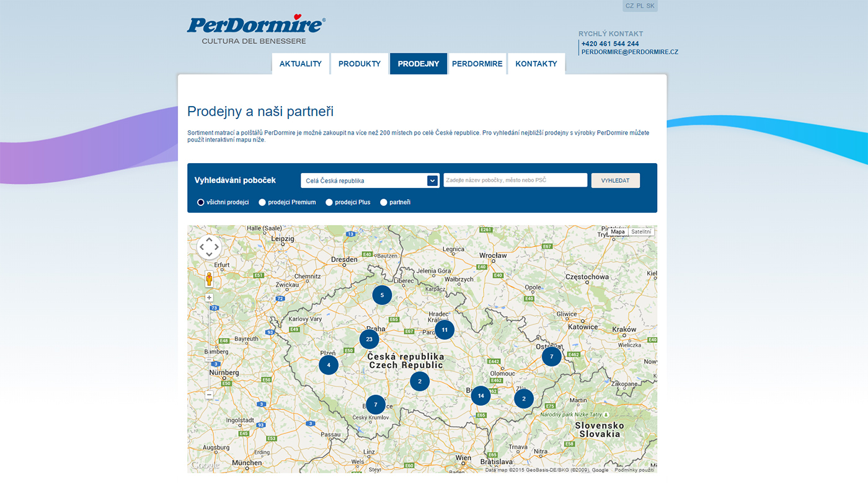This screenshot has height=483, width=868.
Task: Open the cluster marker labeled 11 near Hradec Králové
Action: (445, 330)
